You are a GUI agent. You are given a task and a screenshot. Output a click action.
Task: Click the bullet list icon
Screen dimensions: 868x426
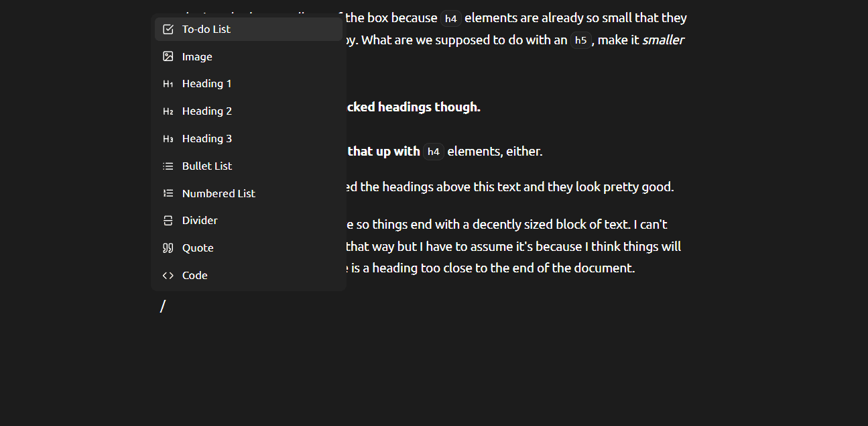(x=168, y=166)
